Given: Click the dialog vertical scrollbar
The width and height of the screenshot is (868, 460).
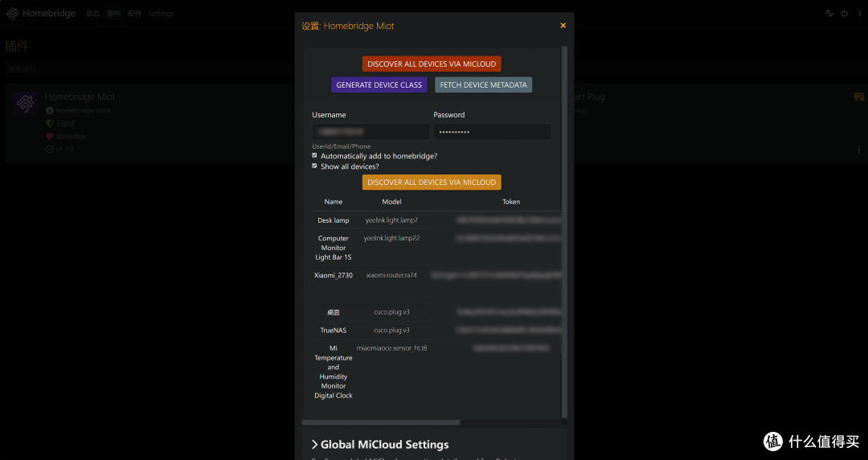Looking at the screenshot, I should click(565, 232).
